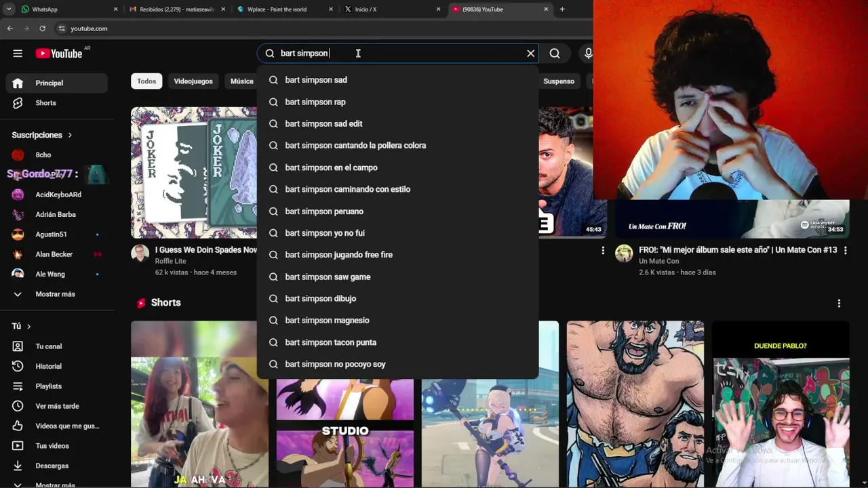Open 'I Guess We Doin Spades Now' thumbnail
This screenshot has height=488, width=868.
[x=194, y=172]
